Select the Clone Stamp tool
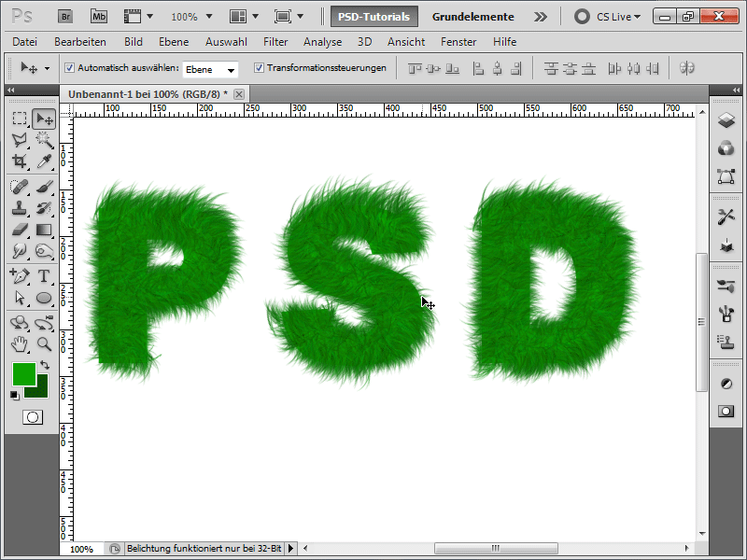This screenshot has height=560, width=747. pyautogui.click(x=20, y=207)
